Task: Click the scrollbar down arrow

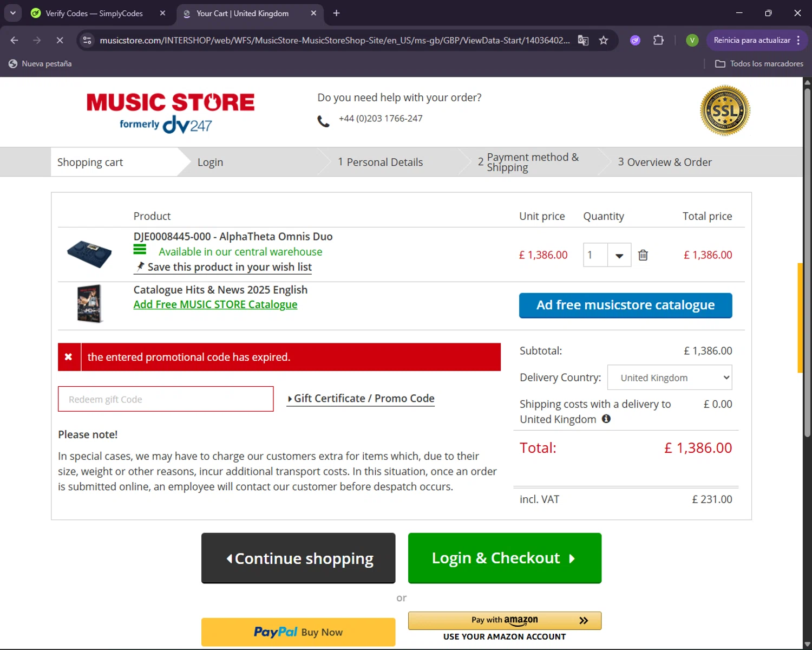Action: pyautogui.click(x=807, y=644)
